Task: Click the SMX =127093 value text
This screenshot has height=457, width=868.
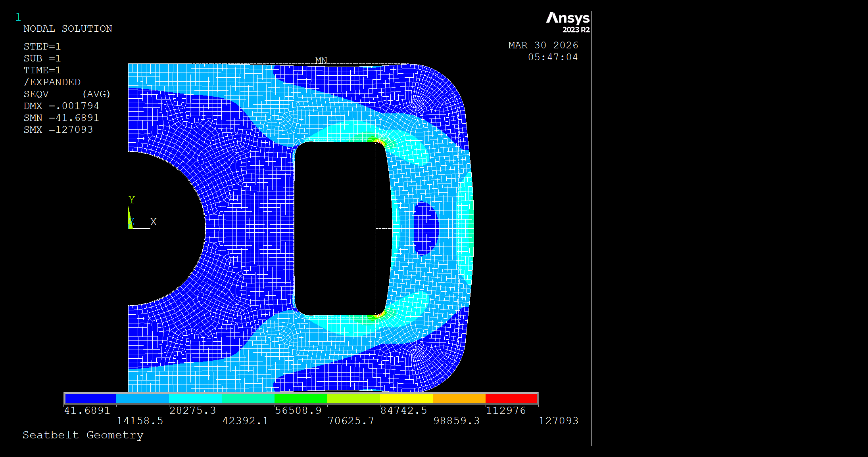Action: pos(58,130)
